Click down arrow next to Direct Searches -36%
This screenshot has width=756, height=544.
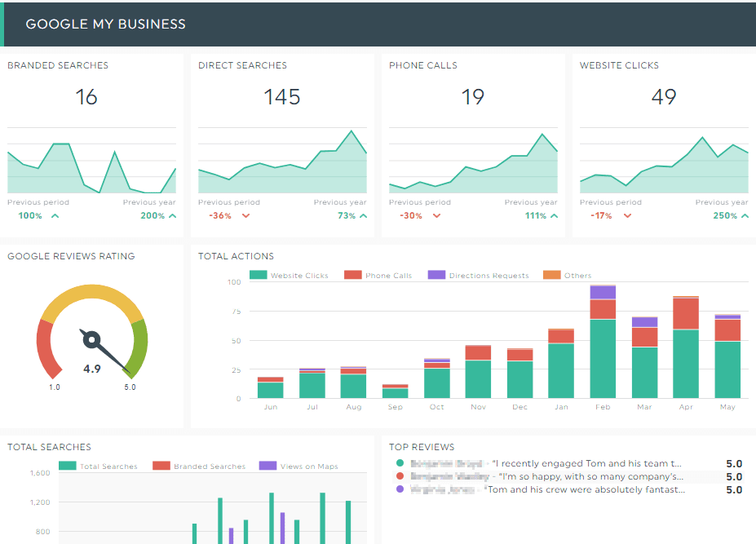pyautogui.click(x=246, y=215)
